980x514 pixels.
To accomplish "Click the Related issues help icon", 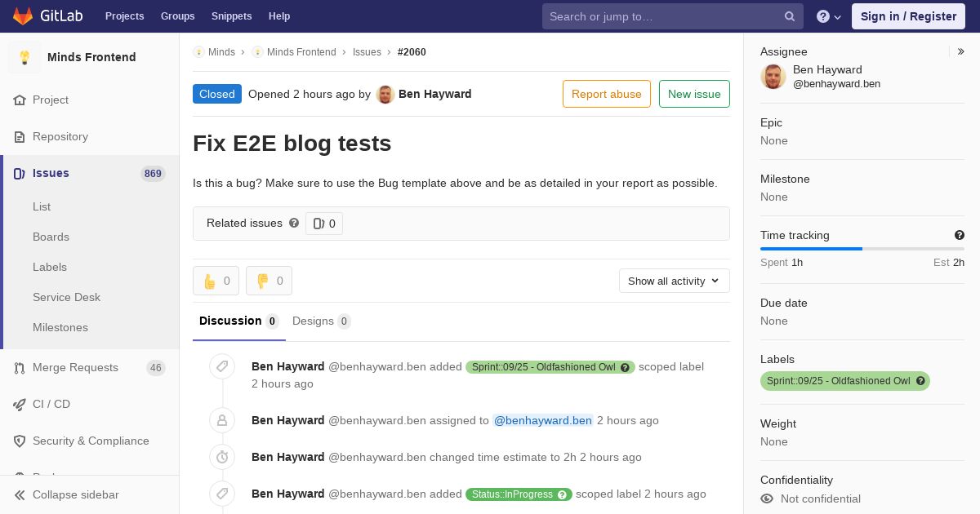I will pyautogui.click(x=294, y=223).
